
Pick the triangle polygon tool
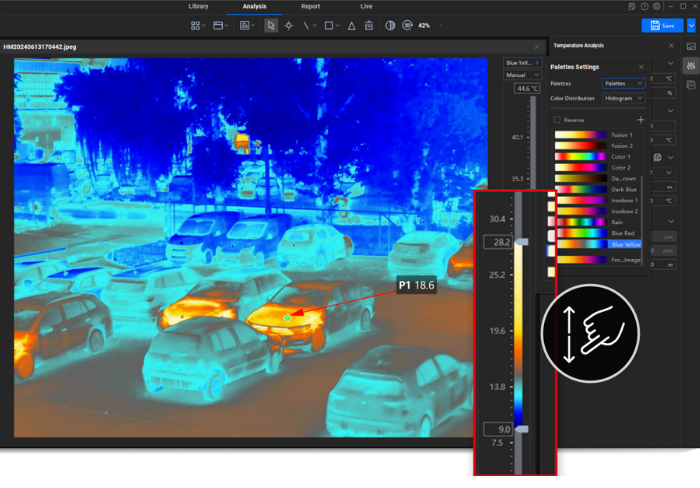coord(351,25)
